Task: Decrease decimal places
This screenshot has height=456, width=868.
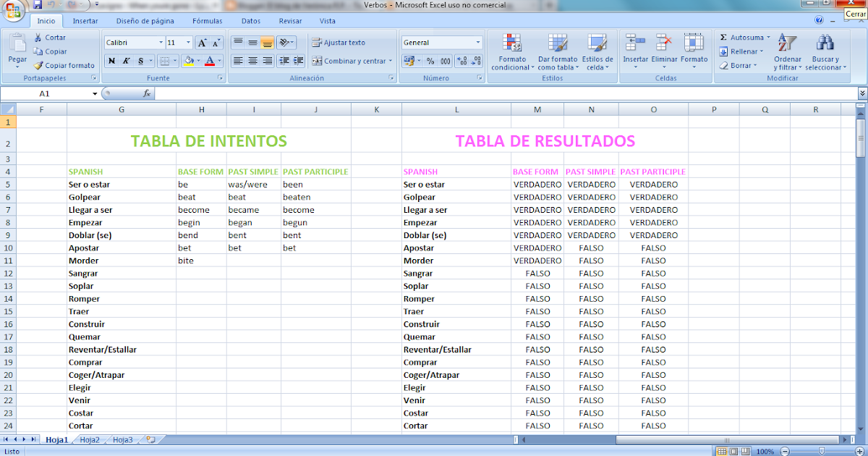Action: (x=476, y=61)
